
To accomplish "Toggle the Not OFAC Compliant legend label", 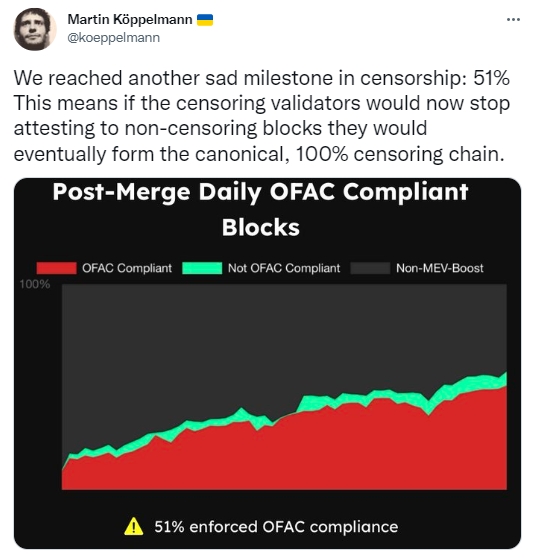I will pos(284,268).
